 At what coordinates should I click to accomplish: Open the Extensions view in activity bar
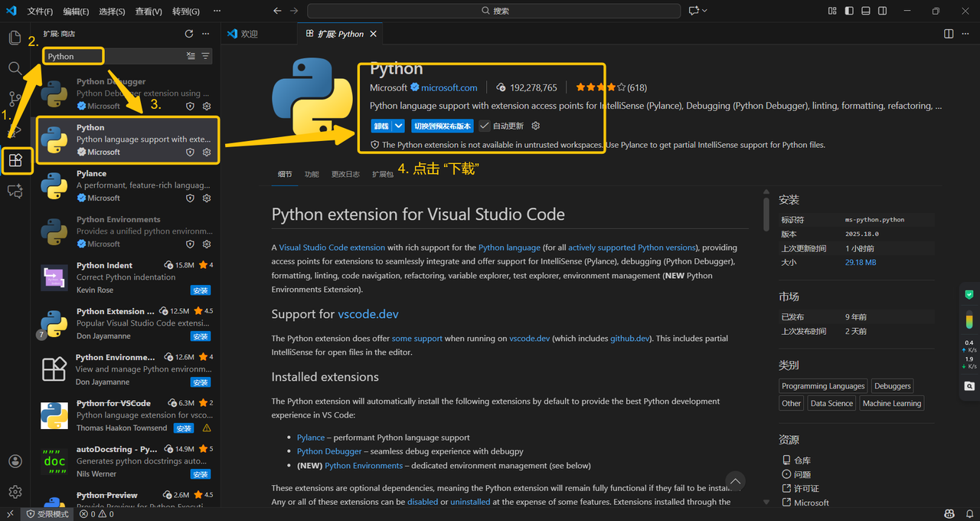(15, 161)
